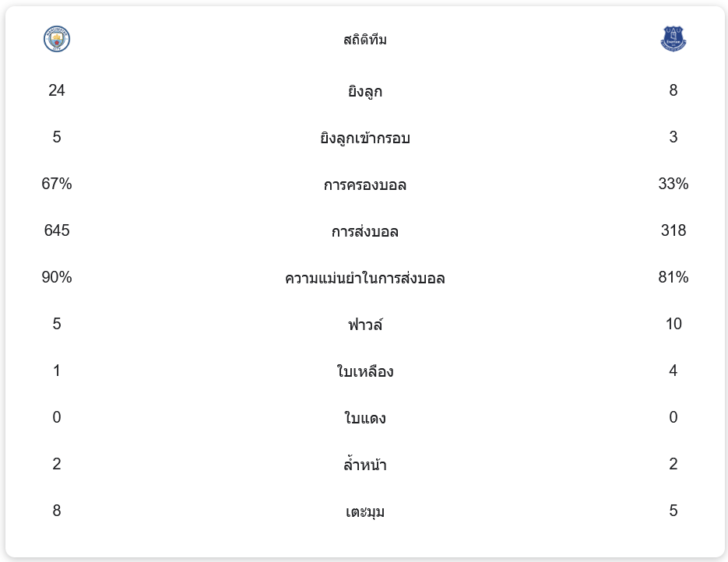Click the ใบแดง red cards label
728x562 pixels.
[364, 418]
